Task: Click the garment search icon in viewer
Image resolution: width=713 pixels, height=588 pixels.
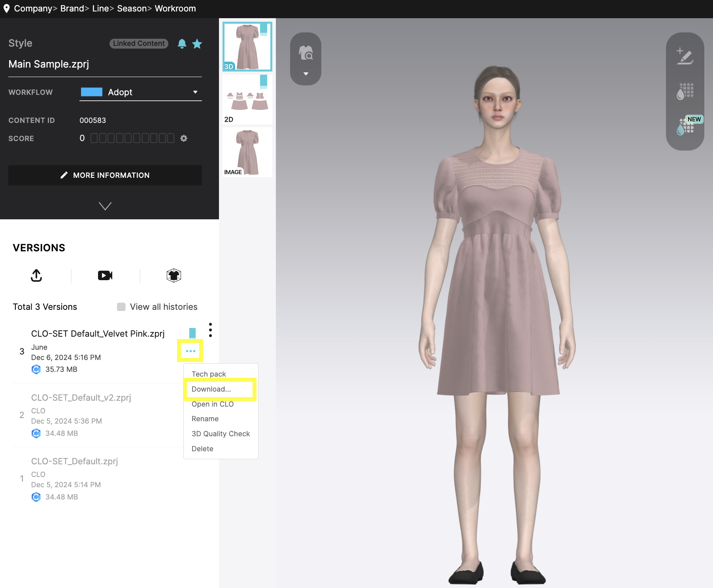Action: tap(306, 53)
